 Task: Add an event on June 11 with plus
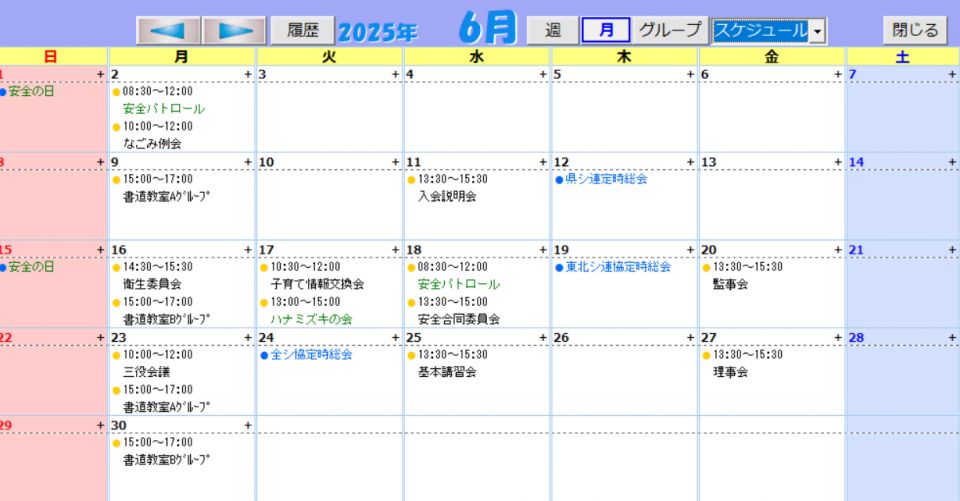[x=543, y=162]
